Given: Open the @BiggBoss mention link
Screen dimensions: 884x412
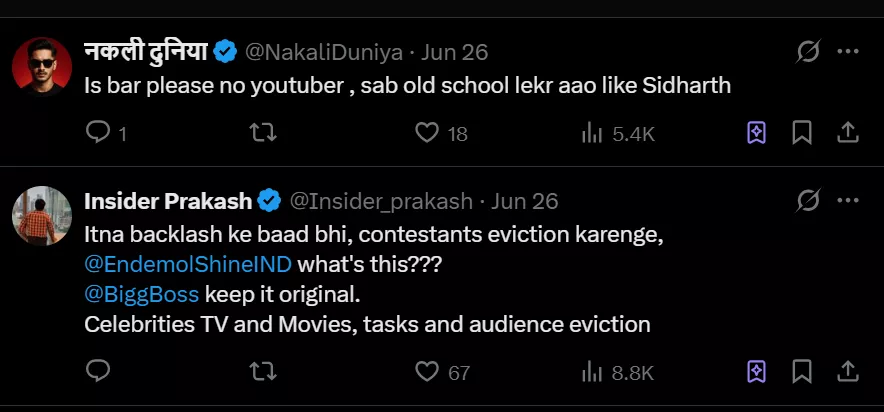Looking at the screenshot, I should click(141, 295).
